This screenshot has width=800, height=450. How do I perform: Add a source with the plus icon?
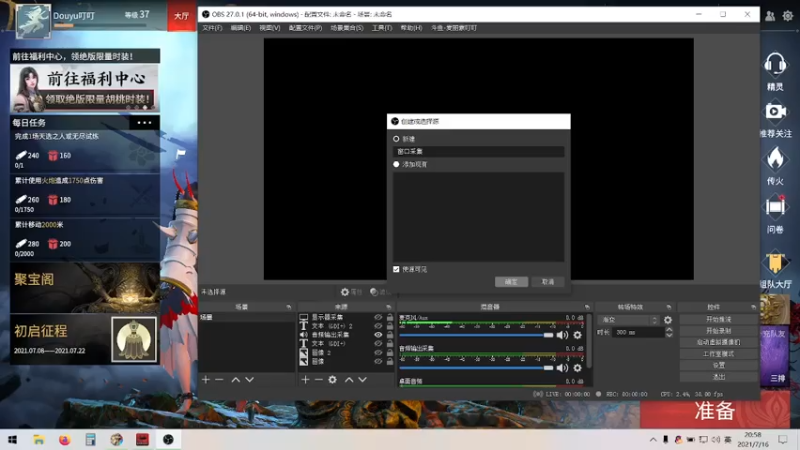click(305, 380)
